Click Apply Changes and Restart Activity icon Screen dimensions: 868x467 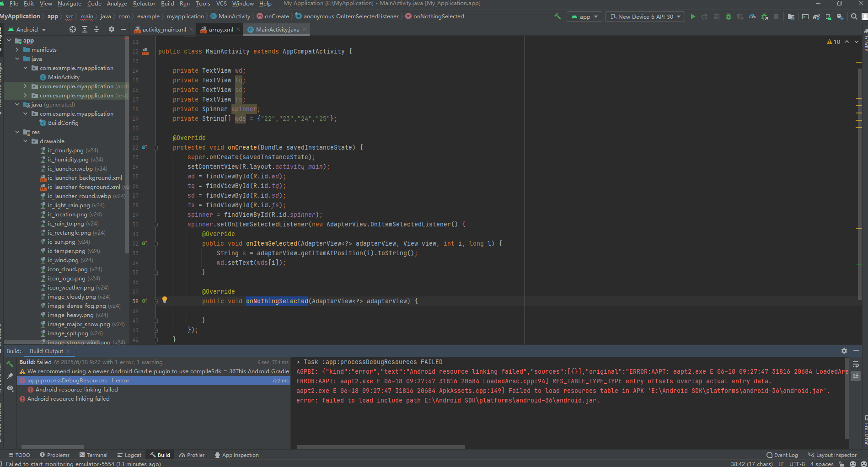705,16
